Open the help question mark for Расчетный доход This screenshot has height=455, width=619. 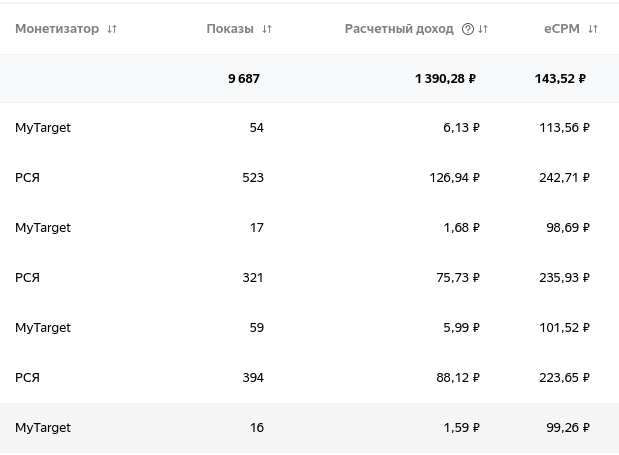click(x=468, y=29)
